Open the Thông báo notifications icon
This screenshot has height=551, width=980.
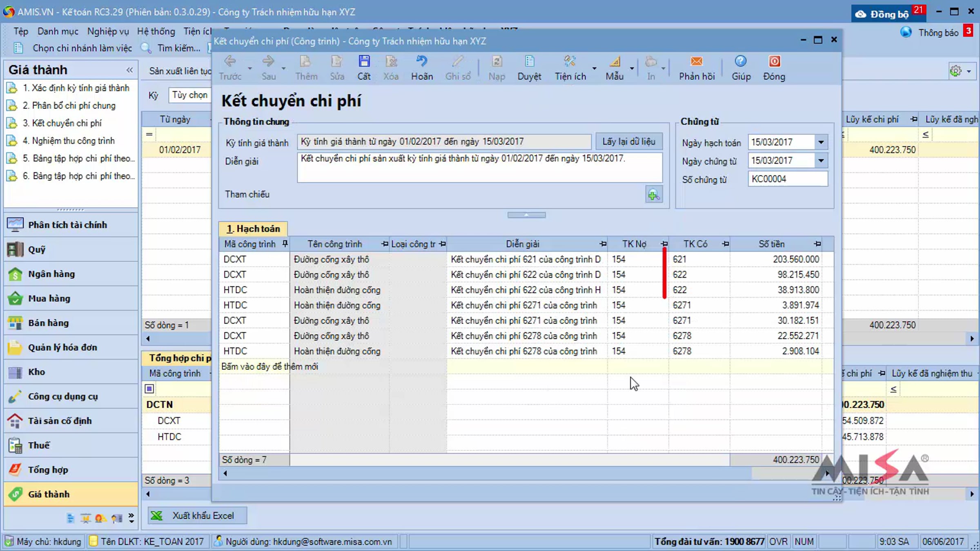click(x=906, y=32)
